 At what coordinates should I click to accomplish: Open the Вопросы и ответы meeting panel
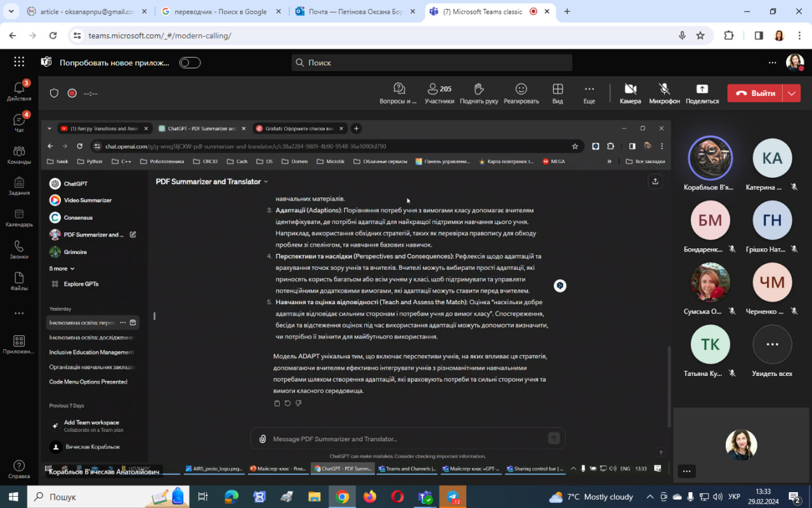398,93
